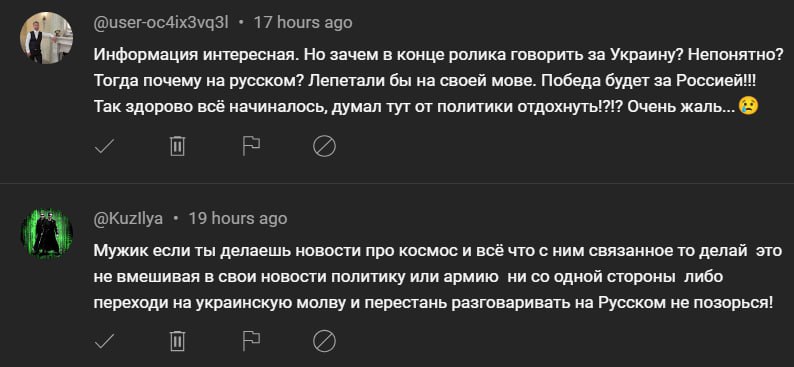The image size is (794, 367).
Task: Open the @user-oc4ix3vq3l channel link
Action: tap(161, 23)
